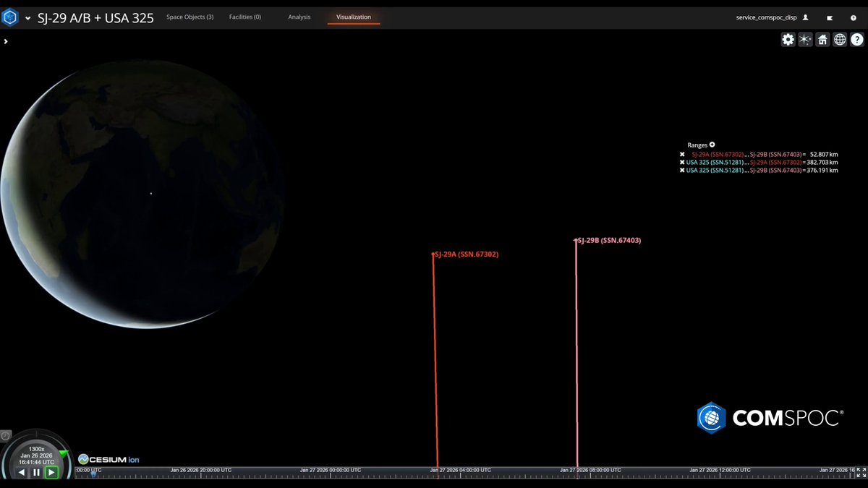Viewport: 868px width, 488px height.
Task: Add a new range with plus icon
Action: click(712, 145)
